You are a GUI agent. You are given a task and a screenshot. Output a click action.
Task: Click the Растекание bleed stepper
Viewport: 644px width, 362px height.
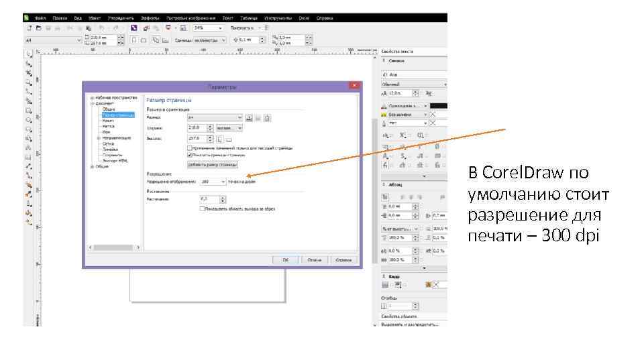pos(223,200)
